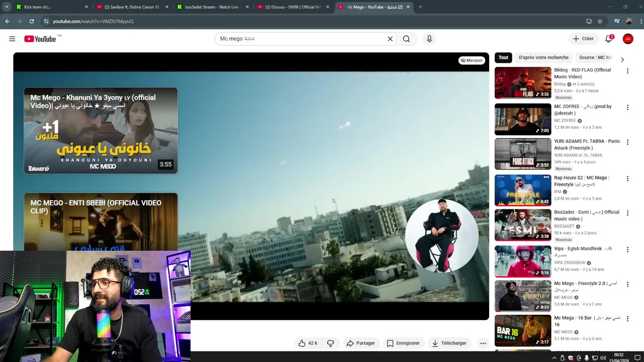Open the media controls icon in Chrome toolbar
Viewport: 644px width, 362px height.
pos(617,21)
